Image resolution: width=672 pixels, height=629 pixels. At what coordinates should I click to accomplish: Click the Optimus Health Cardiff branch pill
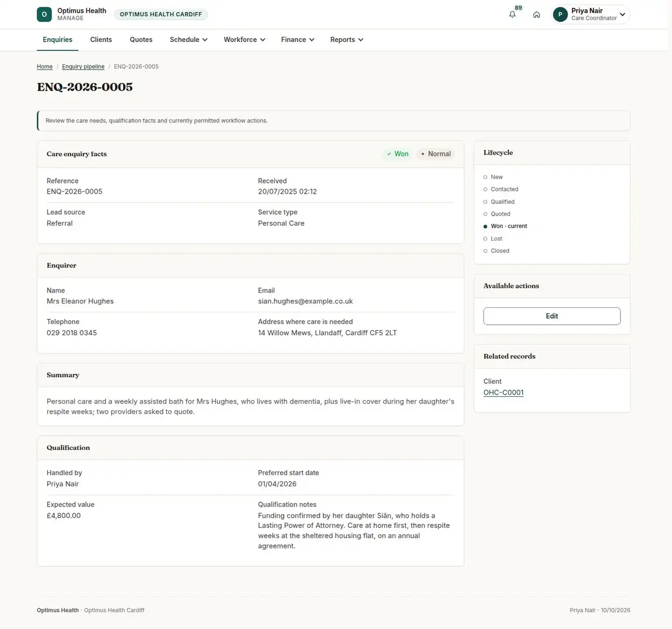pos(161,15)
